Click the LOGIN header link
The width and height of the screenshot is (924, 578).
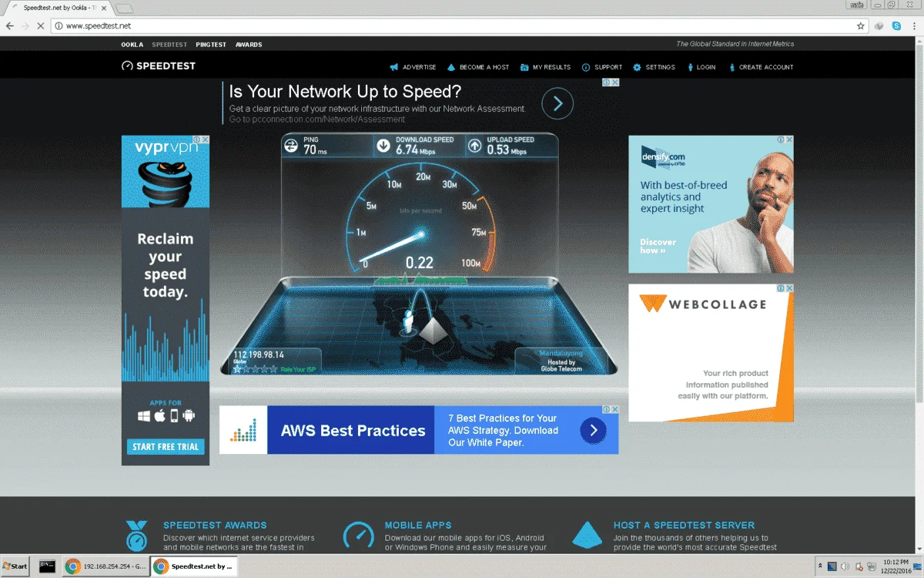click(701, 67)
